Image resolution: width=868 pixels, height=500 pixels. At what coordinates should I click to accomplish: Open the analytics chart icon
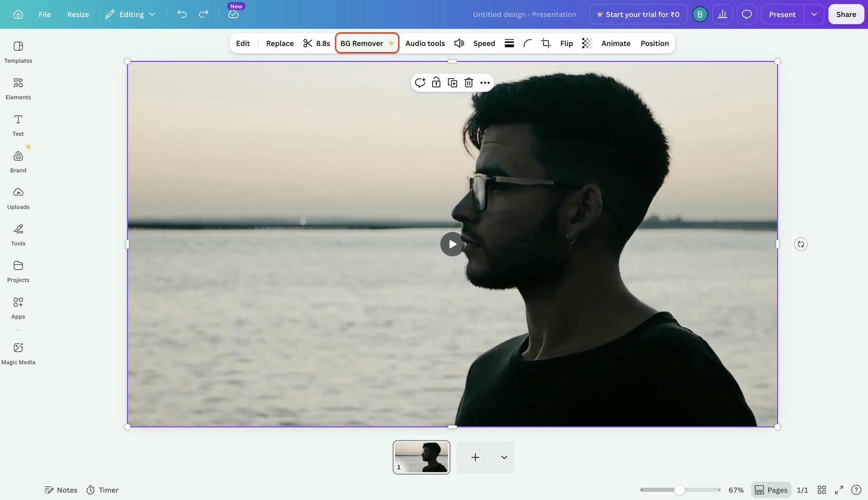coord(722,14)
